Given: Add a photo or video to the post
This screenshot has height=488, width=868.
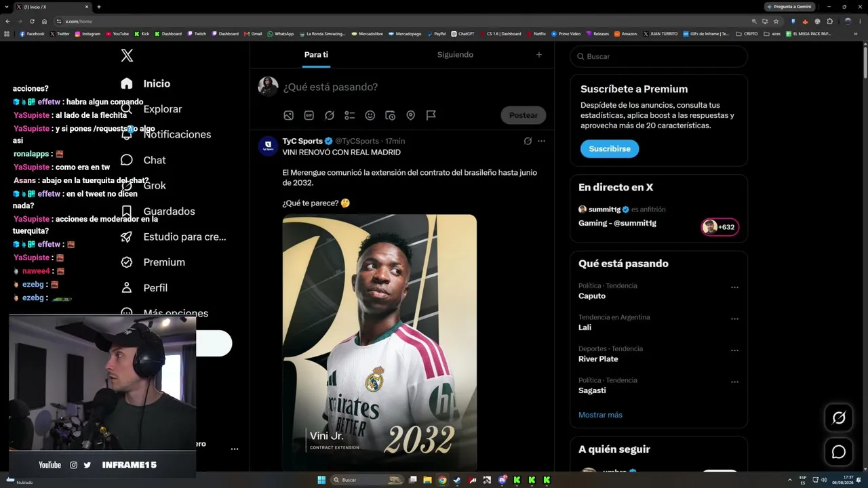Looking at the screenshot, I should coord(289,115).
